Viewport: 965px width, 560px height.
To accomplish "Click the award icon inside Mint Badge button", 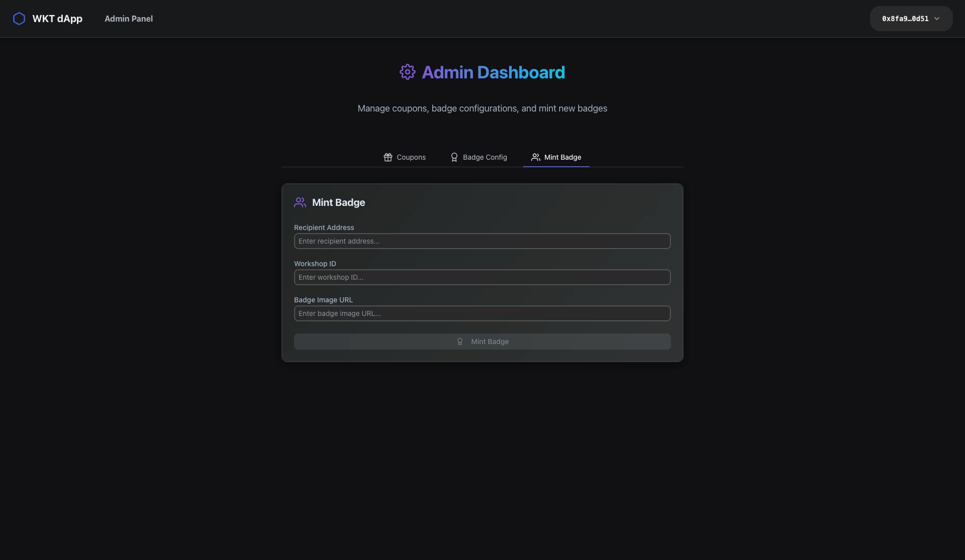I will (x=459, y=342).
